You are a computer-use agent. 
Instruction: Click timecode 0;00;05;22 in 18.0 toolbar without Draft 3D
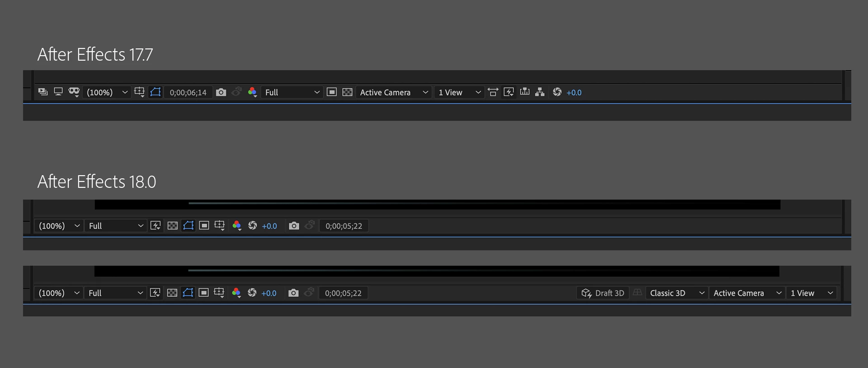coord(344,226)
